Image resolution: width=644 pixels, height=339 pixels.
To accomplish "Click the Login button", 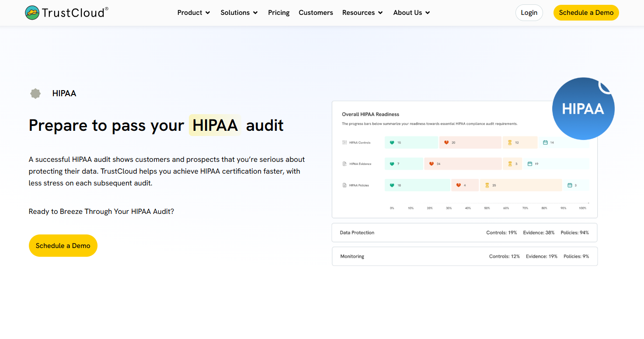I will tap(529, 13).
